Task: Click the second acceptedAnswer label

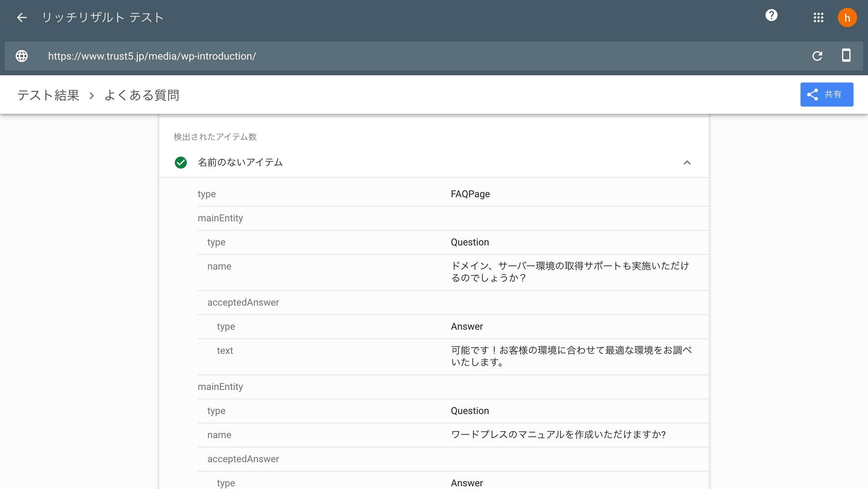Action: pyautogui.click(x=243, y=459)
